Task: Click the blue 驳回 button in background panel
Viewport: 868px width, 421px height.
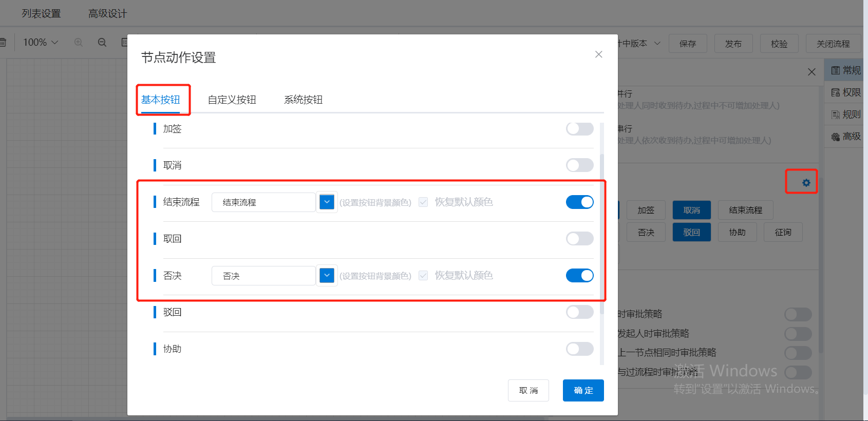Action: [x=692, y=232]
